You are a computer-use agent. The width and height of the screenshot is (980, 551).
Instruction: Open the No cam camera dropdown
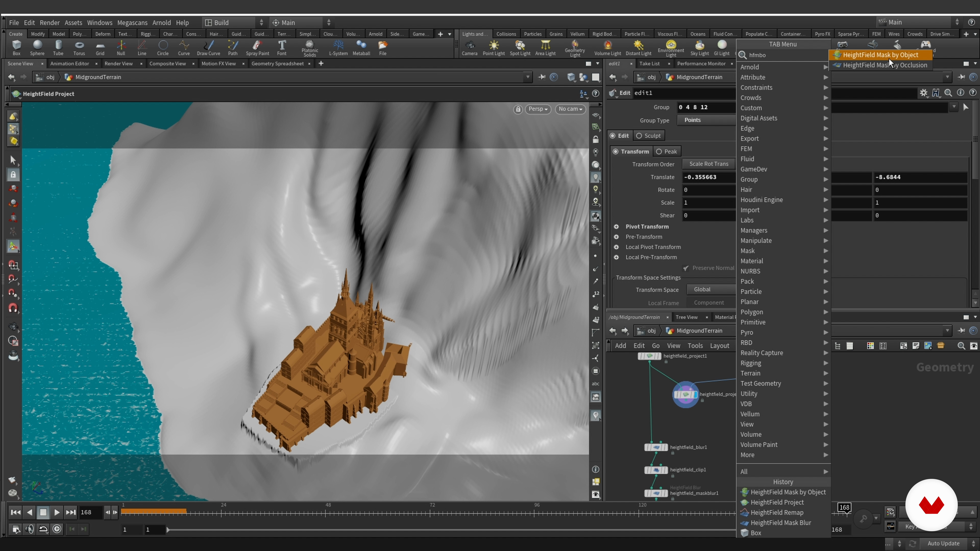570,109
